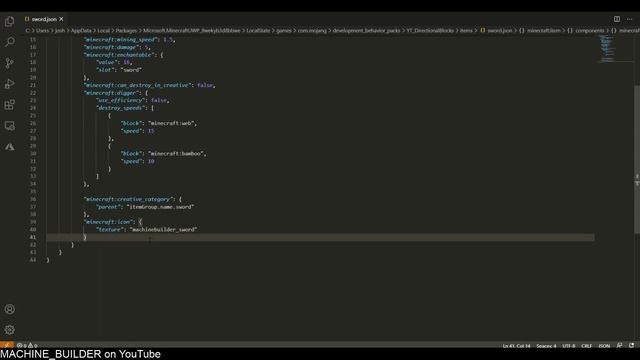
Task: Open the Manage settings gear
Action: [9, 329]
